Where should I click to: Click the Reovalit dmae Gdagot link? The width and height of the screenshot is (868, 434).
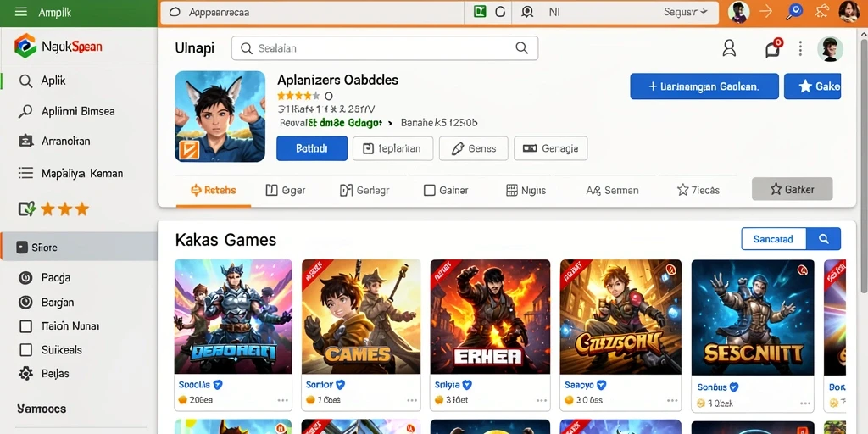tap(331, 122)
